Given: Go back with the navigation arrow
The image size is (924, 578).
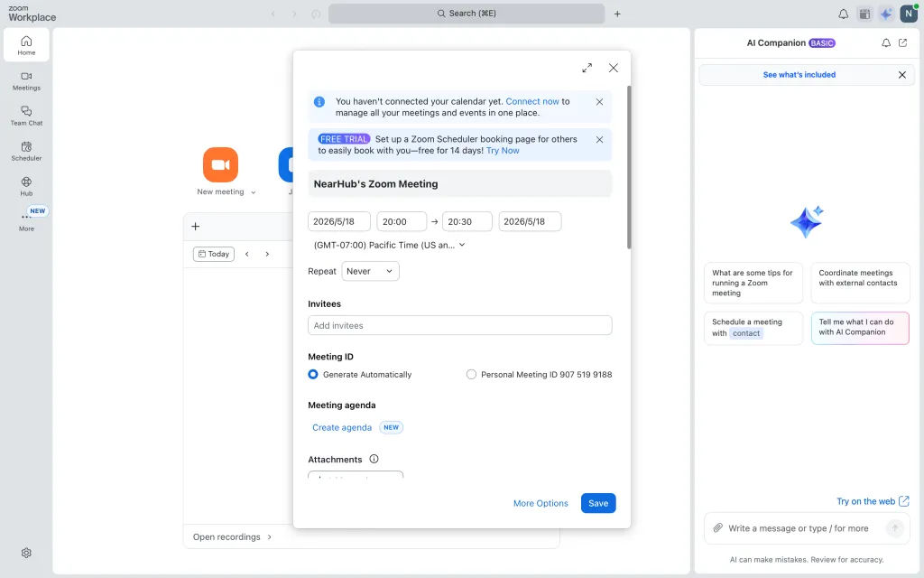Looking at the screenshot, I should coord(273,14).
